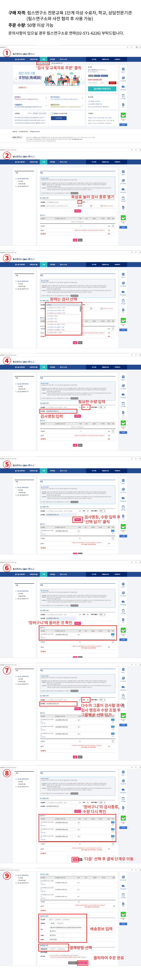The width and height of the screenshot is (141, 980).
Task: Click 검사하러 바로가기 green button in step 1
Action: tap(102, 89)
